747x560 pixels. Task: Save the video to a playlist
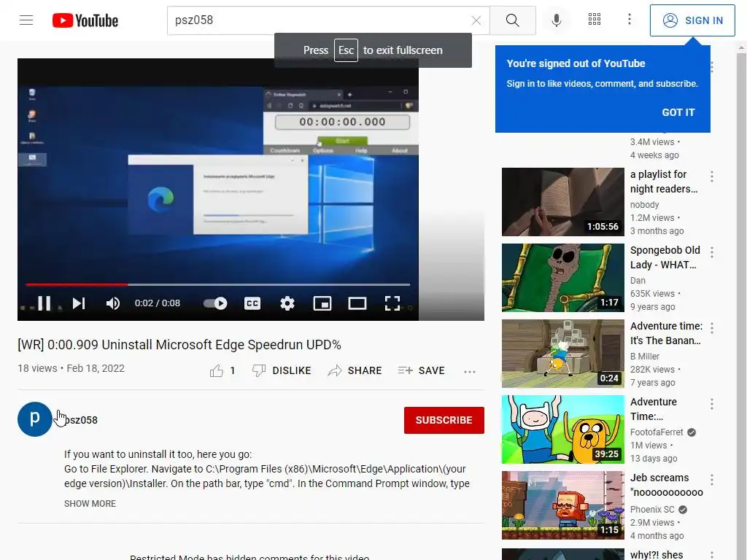[x=421, y=370]
